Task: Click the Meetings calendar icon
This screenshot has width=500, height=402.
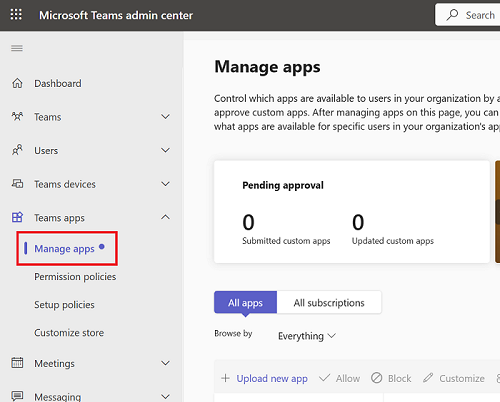Action: 17,363
